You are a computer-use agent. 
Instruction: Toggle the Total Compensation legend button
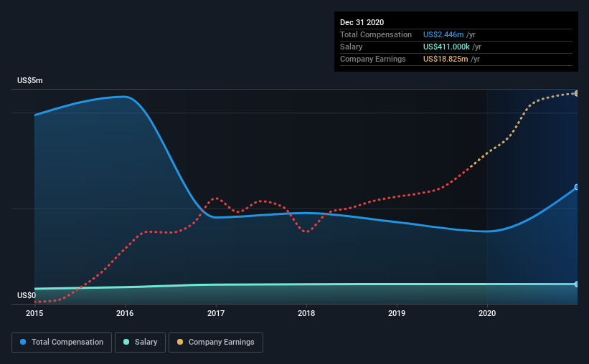62,343
